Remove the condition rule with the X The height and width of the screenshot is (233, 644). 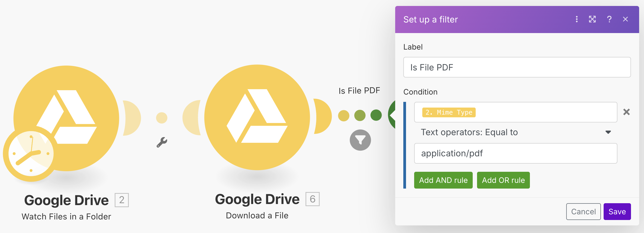(x=626, y=112)
